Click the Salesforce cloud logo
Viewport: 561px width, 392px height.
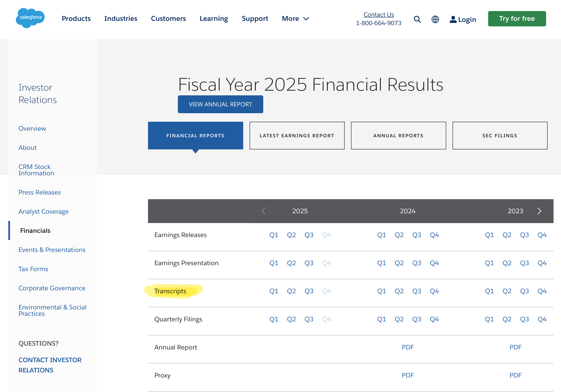(30, 18)
